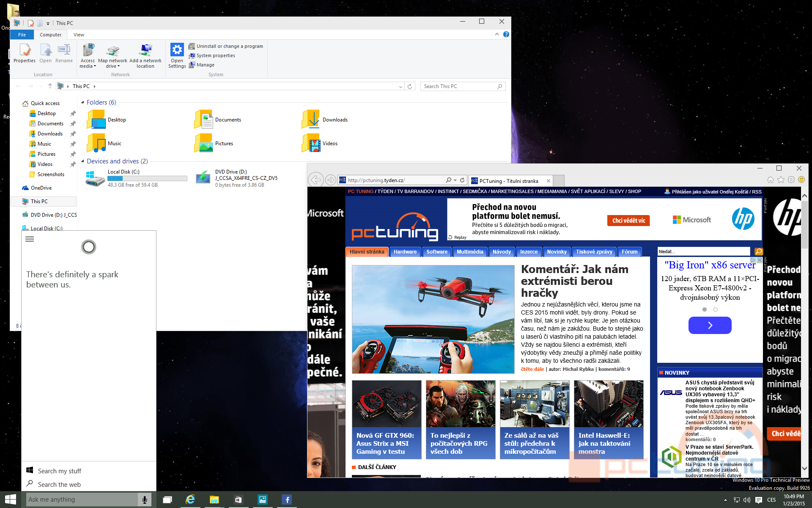Open Quick access in navigation pane
This screenshot has width=812, height=508.
pos(45,103)
